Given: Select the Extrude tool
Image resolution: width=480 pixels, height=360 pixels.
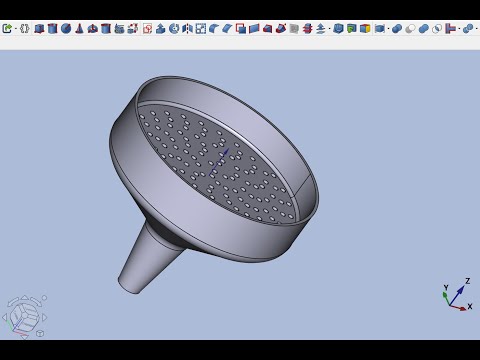Looking at the screenshot, I should point(161,29).
